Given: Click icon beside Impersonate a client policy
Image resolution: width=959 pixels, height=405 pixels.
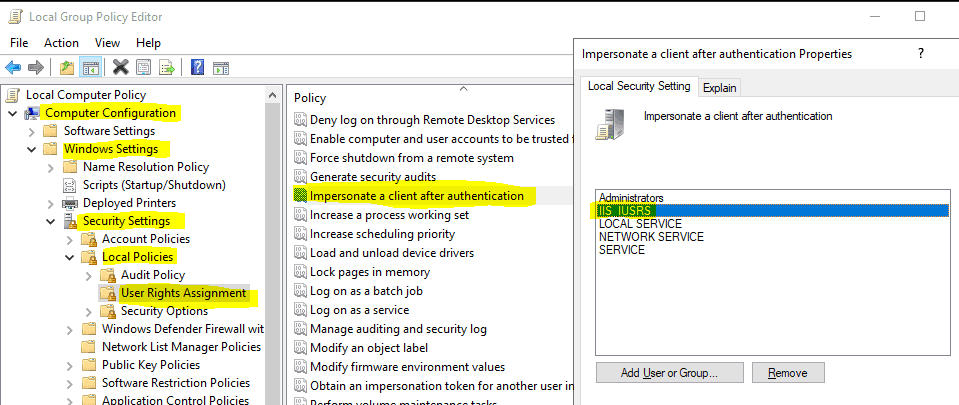Looking at the screenshot, I should pyautogui.click(x=300, y=196).
